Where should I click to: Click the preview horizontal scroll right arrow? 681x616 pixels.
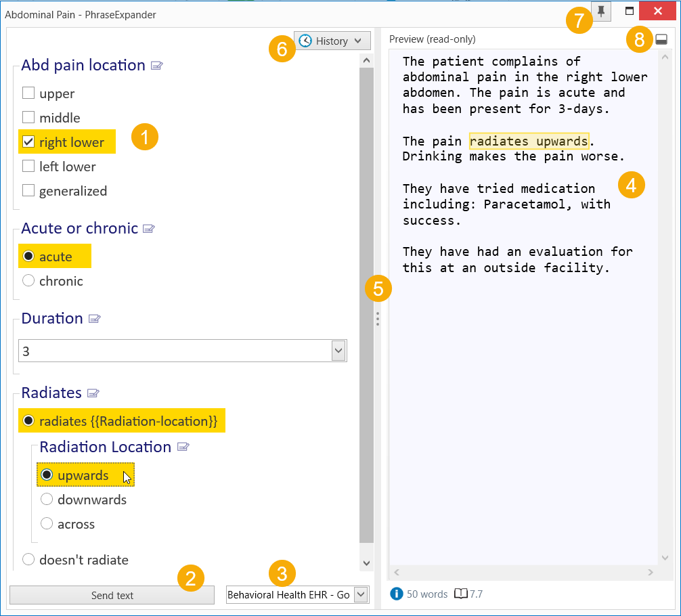(650, 573)
